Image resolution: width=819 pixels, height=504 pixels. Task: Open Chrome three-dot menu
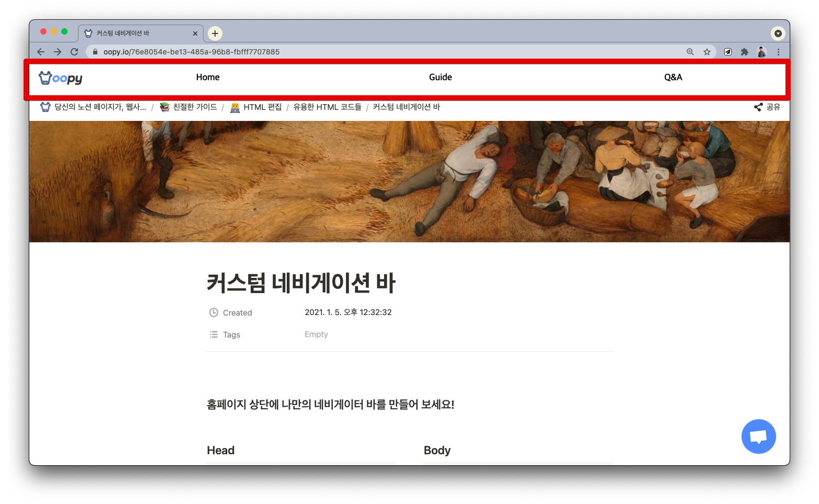[x=778, y=52]
